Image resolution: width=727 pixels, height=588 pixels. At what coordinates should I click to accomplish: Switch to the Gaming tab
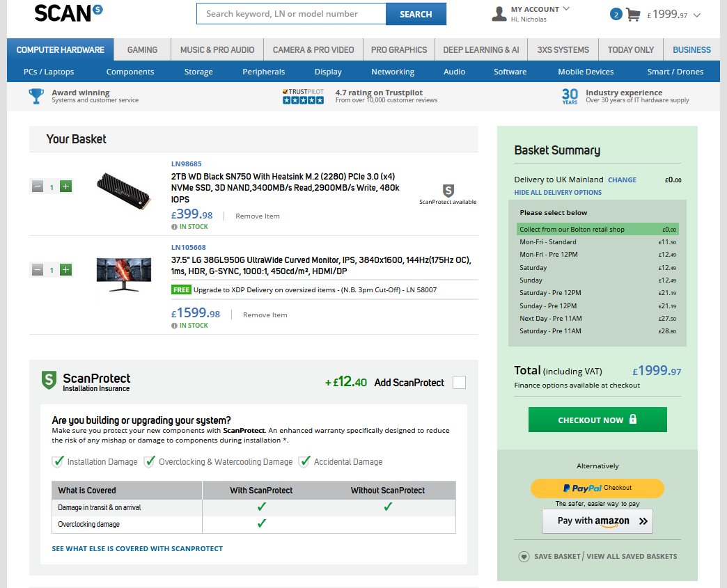(142, 49)
